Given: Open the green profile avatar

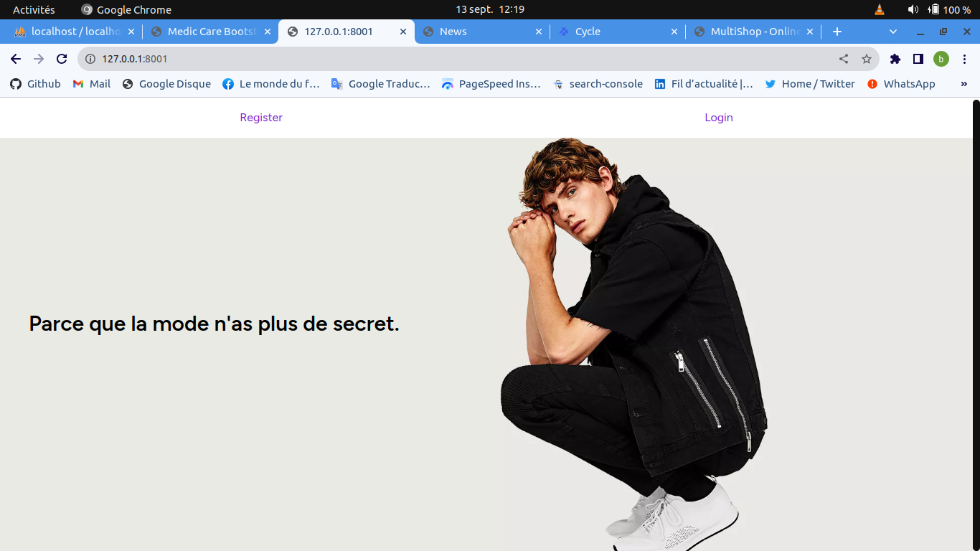Looking at the screenshot, I should click(941, 59).
